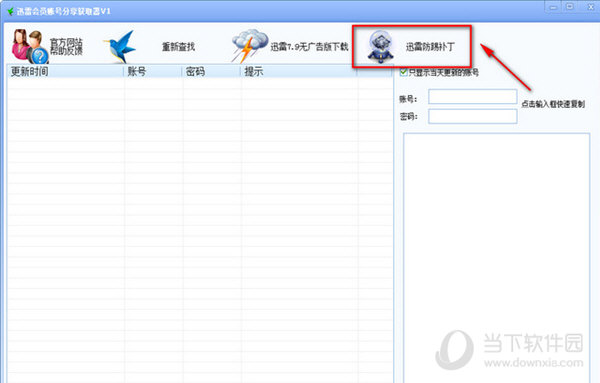The image size is (600, 383).
Task: Close the window
Action: coord(590,7)
